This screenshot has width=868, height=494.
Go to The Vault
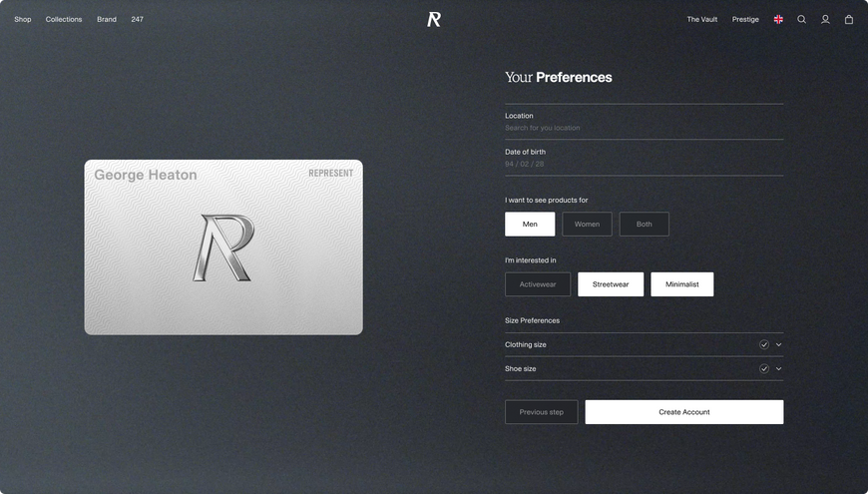tap(702, 19)
